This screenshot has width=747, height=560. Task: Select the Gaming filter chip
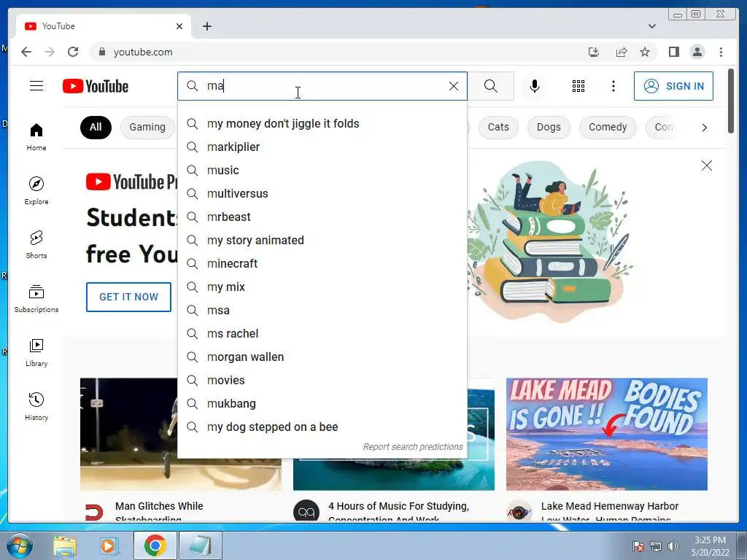pyautogui.click(x=147, y=127)
